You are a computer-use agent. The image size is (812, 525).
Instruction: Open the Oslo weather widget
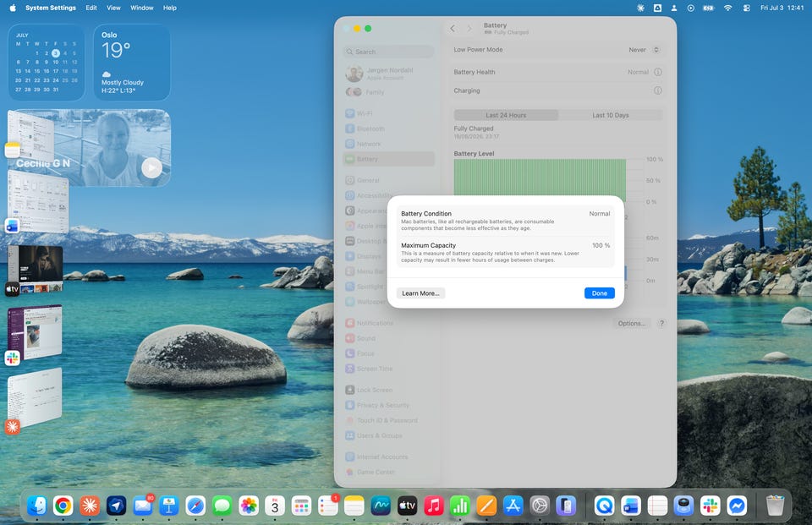coord(132,62)
